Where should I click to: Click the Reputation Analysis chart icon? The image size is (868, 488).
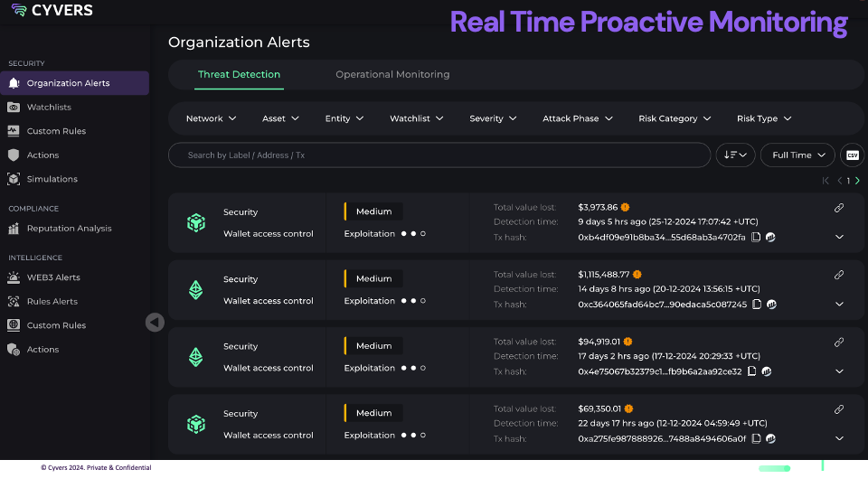click(x=14, y=229)
